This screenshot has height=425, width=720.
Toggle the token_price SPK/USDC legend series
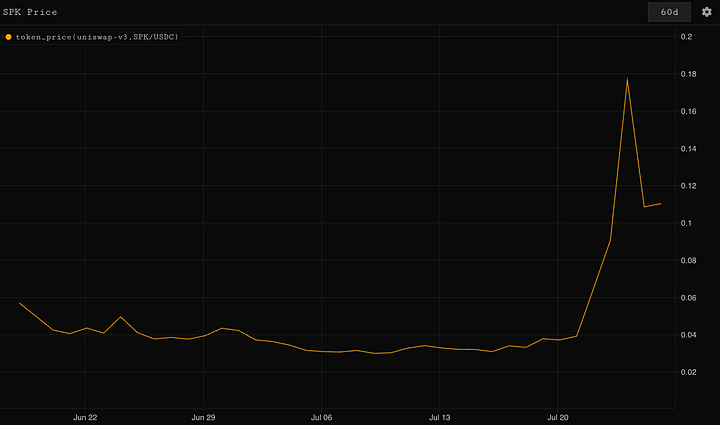pyautogui.click(x=92, y=37)
